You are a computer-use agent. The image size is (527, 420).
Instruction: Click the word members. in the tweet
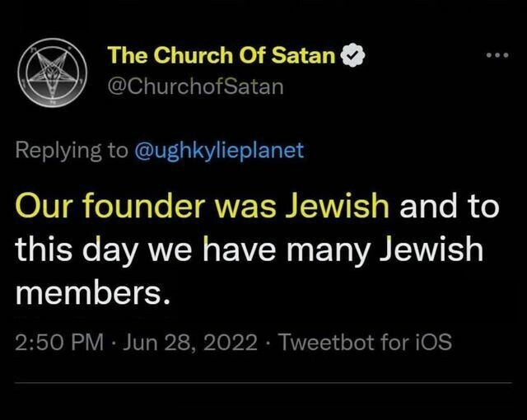tap(92, 292)
